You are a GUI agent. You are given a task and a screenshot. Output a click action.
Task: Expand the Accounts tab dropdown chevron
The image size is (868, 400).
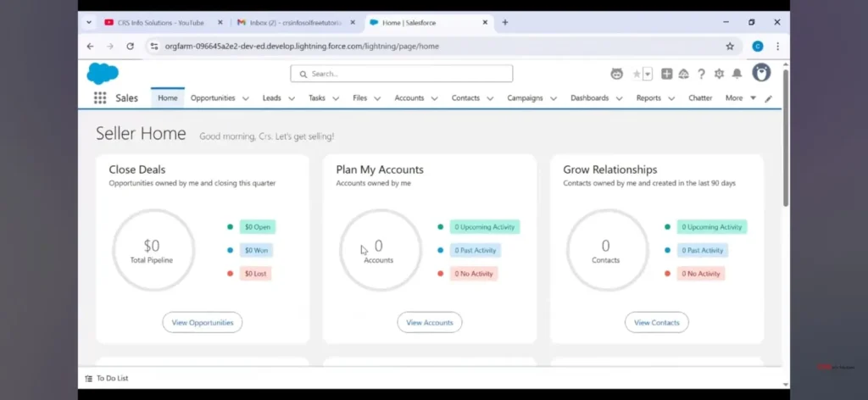pos(434,98)
